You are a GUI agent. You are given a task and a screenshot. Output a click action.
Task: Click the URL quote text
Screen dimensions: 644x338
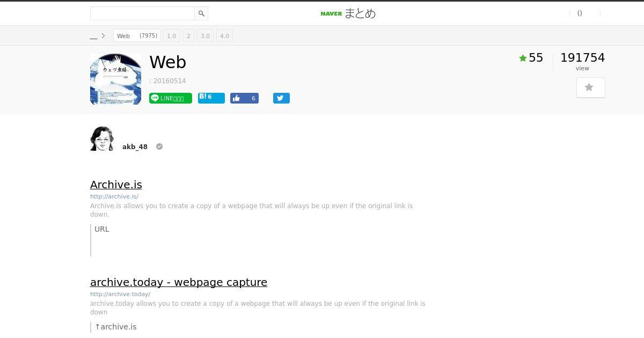pos(101,229)
